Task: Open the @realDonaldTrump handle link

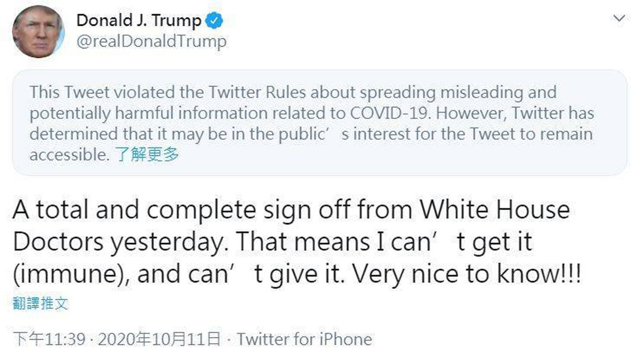Action: [x=151, y=41]
